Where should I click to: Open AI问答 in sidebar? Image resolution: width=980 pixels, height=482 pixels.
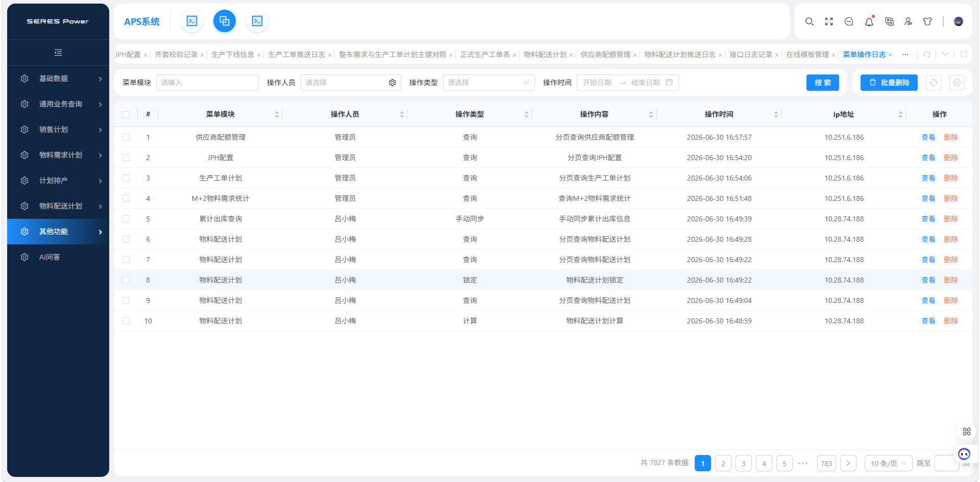pyautogui.click(x=58, y=257)
